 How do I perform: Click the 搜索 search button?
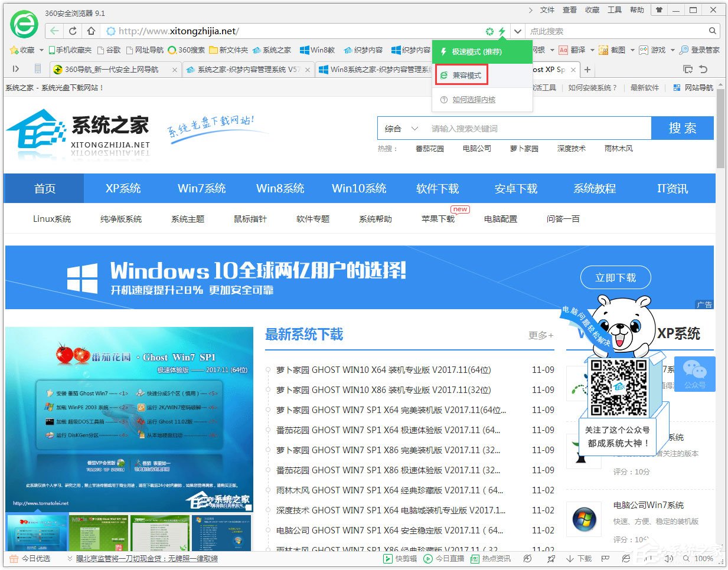(x=683, y=128)
